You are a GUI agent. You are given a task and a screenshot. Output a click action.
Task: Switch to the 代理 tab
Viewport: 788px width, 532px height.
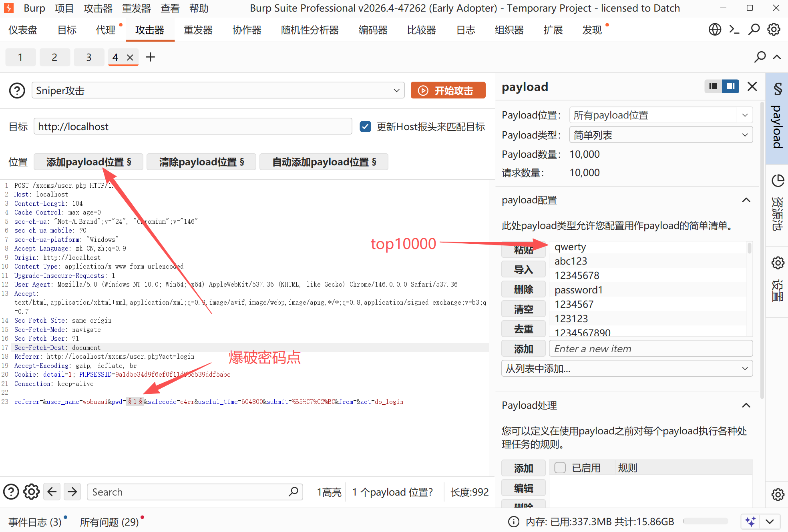[106, 30]
